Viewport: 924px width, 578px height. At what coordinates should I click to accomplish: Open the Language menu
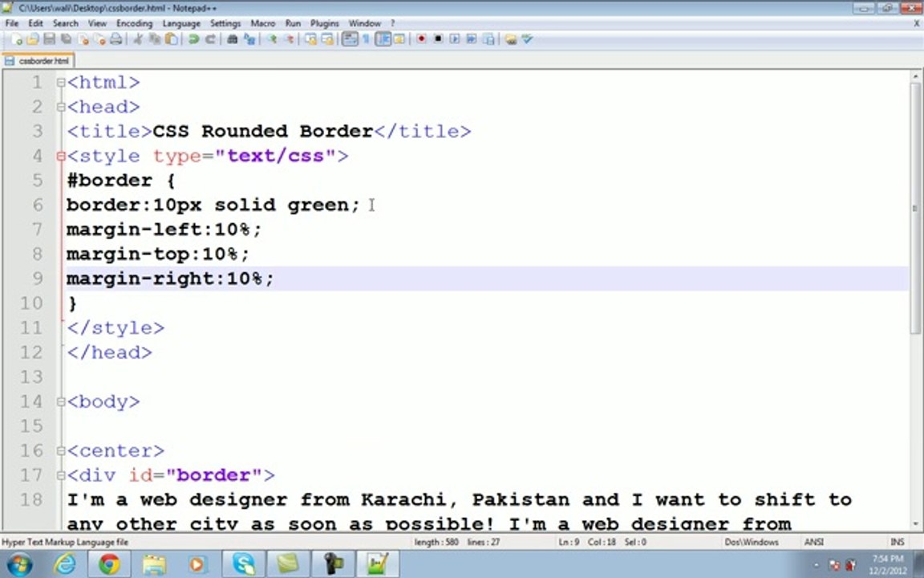(181, 23)
